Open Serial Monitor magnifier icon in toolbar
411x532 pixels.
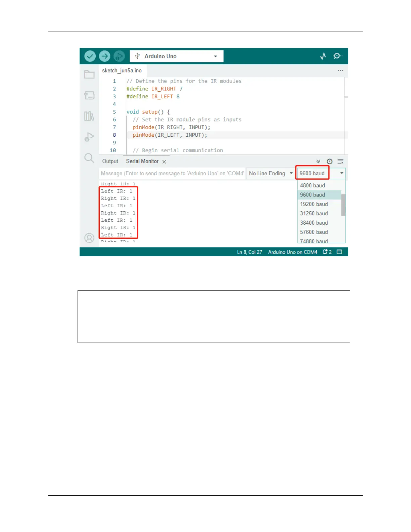(337, 56)
